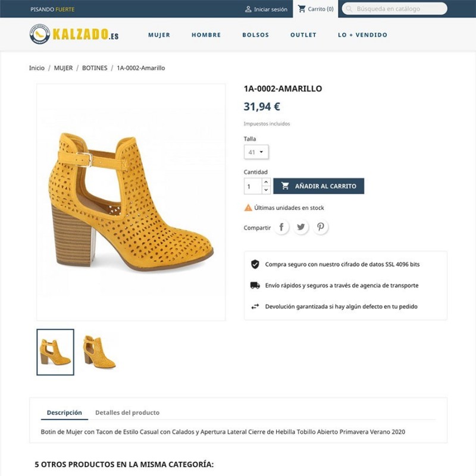Click the orange stock warning triangle icon
This screenshot has height=476, width=476.
pyautogui.click(x=248, y=208)
